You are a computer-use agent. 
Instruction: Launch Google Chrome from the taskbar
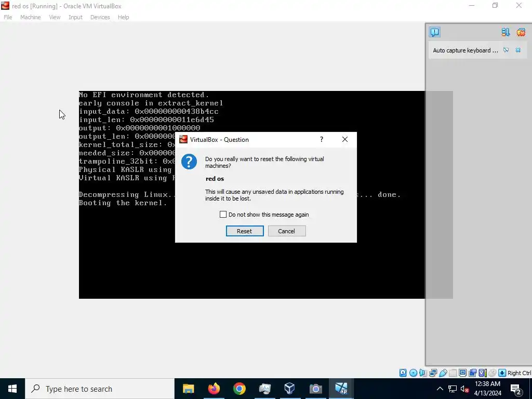(x=239, y=389)
